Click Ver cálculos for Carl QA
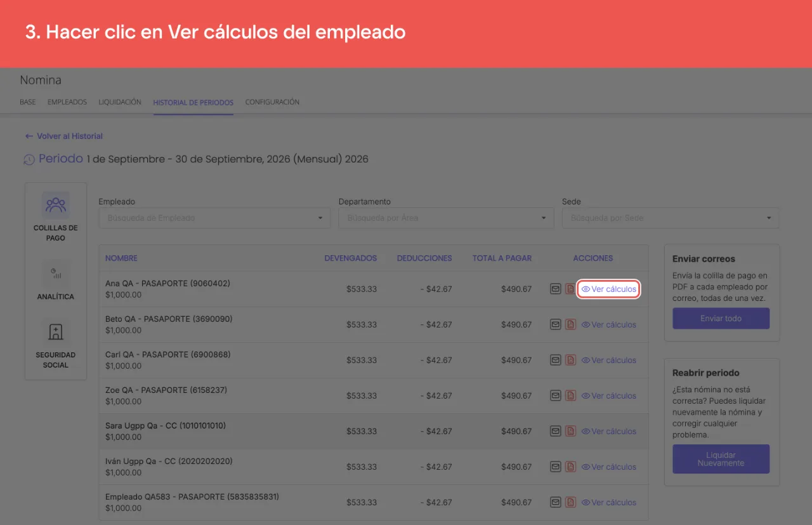The width and height of the screenshot is (812, 525). [x=609, y=360]
